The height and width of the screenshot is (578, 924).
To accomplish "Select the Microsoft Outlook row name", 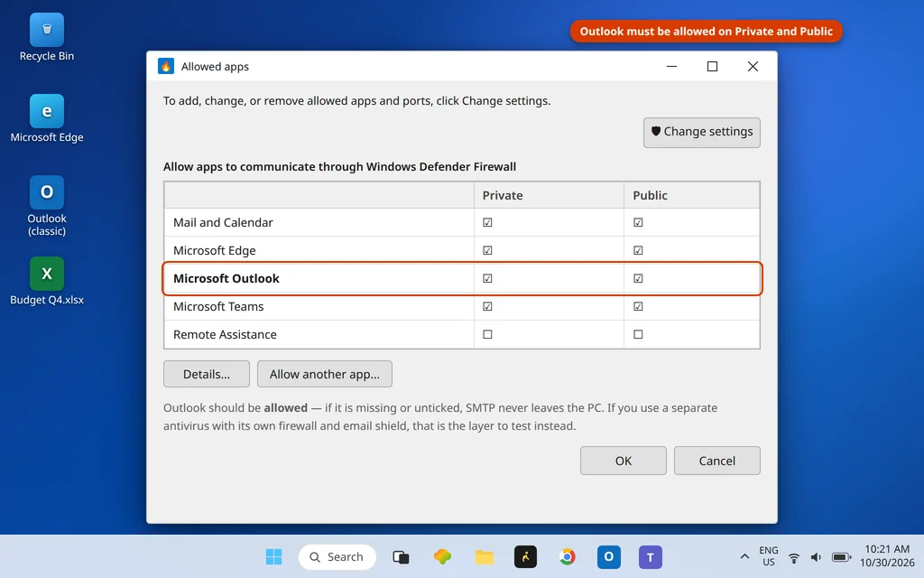I will [226, 278].
